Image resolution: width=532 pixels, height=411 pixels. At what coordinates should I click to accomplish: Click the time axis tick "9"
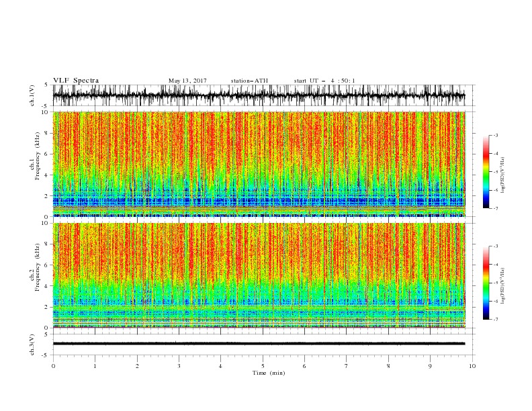click(x=430, y=366)
